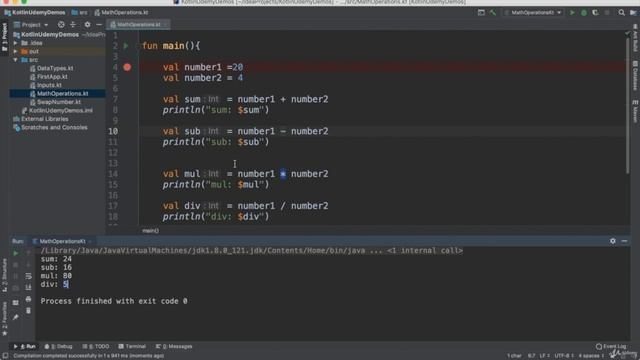The height and width of the screenshot is (360, 640).
Task: Click the main() breadcrumb below editor
Action: point(151,231)
